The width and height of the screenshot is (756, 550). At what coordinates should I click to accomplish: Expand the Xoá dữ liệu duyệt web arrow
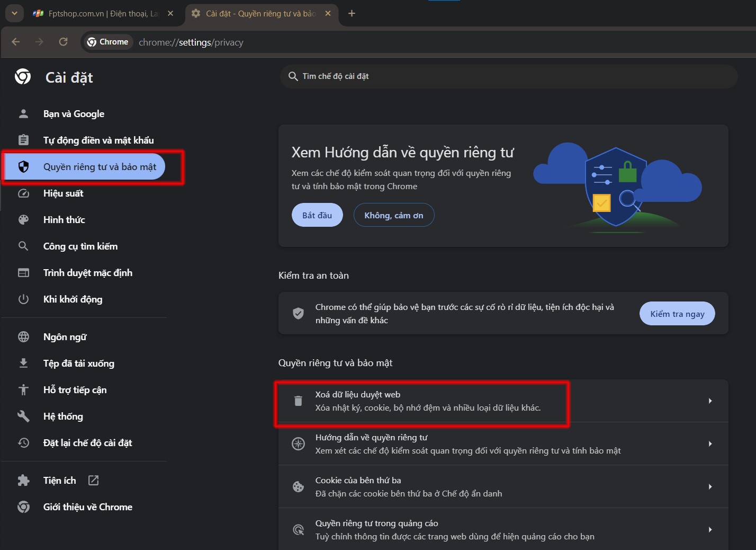[710, 401]
